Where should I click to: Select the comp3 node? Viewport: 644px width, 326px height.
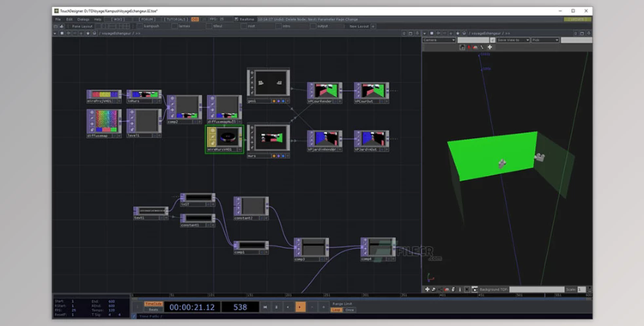(x=312, y=250)
